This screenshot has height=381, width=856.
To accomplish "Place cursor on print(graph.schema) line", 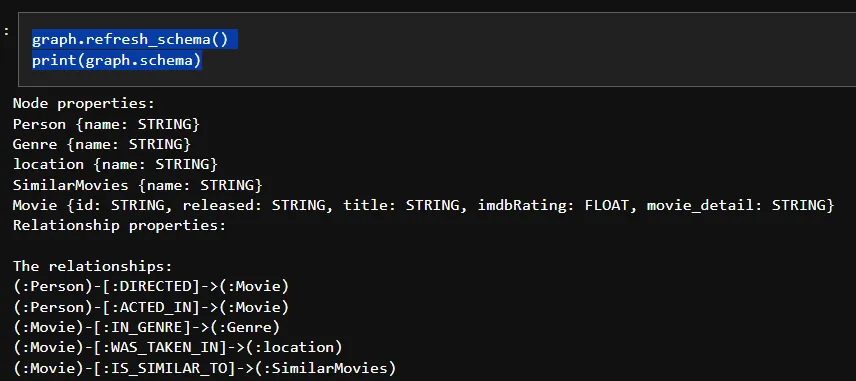I will 117,60.
